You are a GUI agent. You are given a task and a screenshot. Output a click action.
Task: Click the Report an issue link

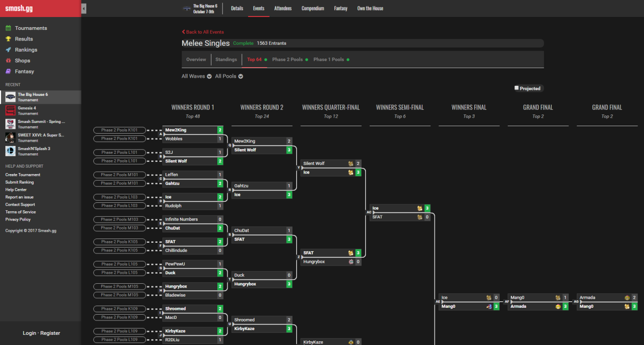click(19, 197)
